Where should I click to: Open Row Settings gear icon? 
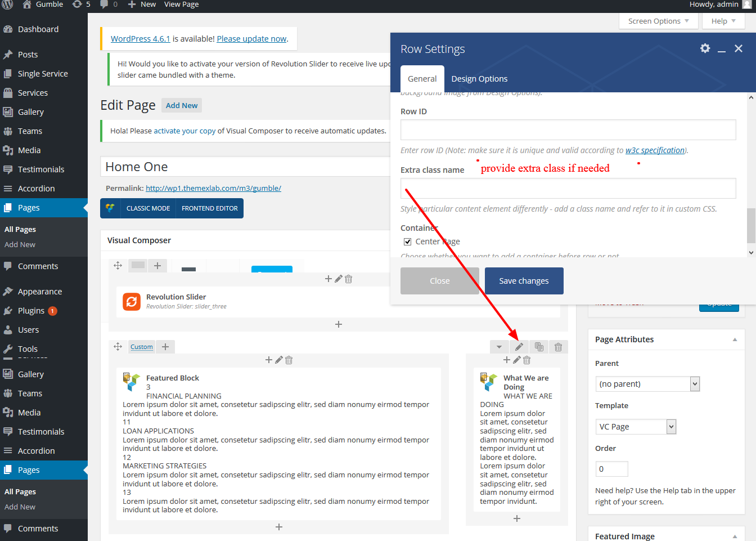coord(705,48)
